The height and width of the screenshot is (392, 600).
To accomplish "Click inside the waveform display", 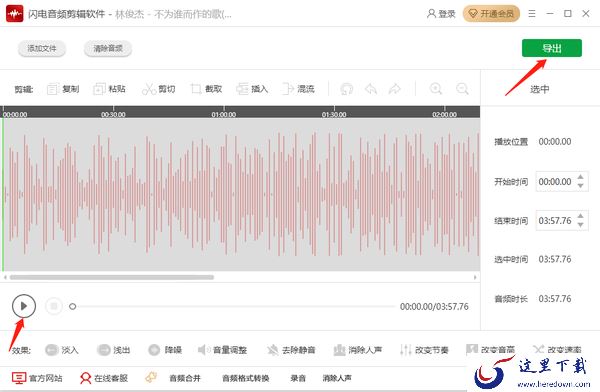I will tap(241, 194).
